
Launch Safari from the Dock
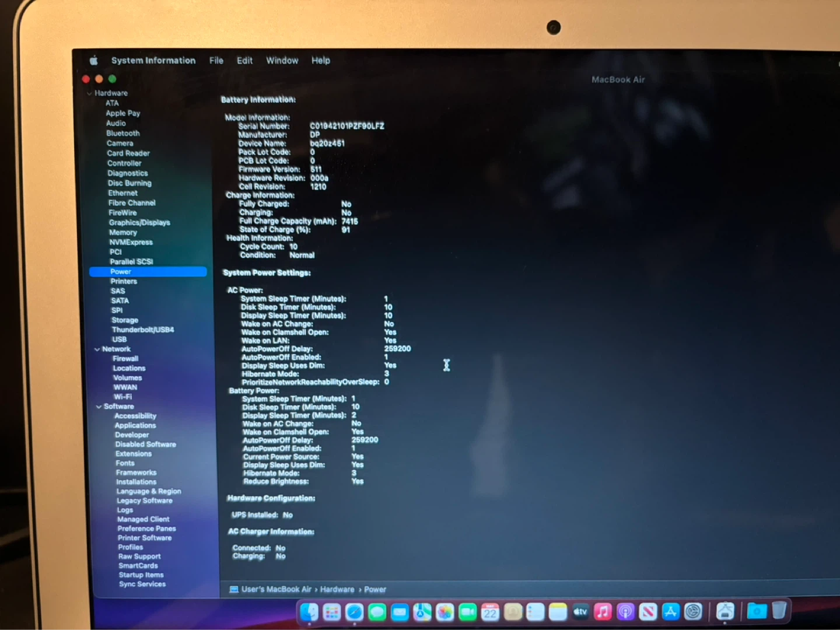point(355,612)
